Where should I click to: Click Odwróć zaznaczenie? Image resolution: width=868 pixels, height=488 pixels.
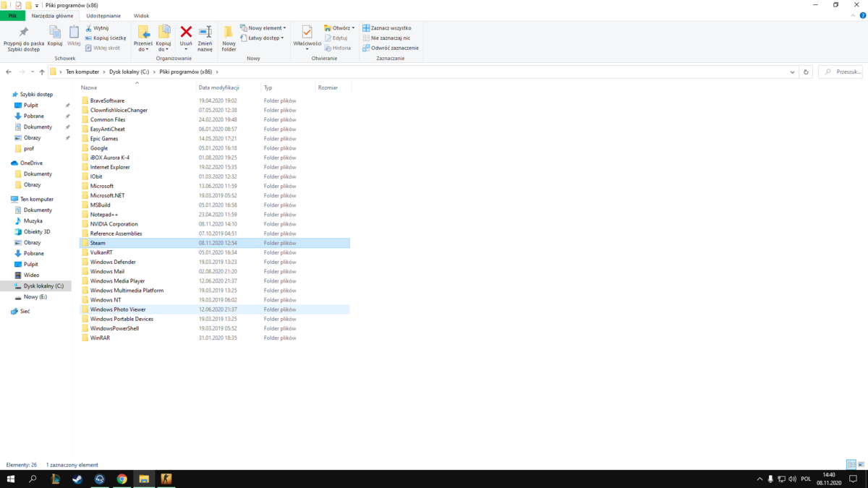pyautogui.click(x=391, y=48)
